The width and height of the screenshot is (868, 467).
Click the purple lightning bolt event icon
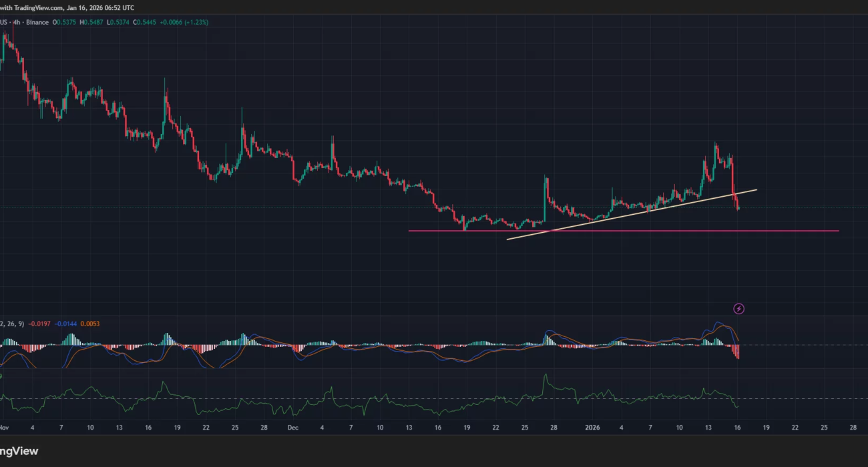coord(738,308)
